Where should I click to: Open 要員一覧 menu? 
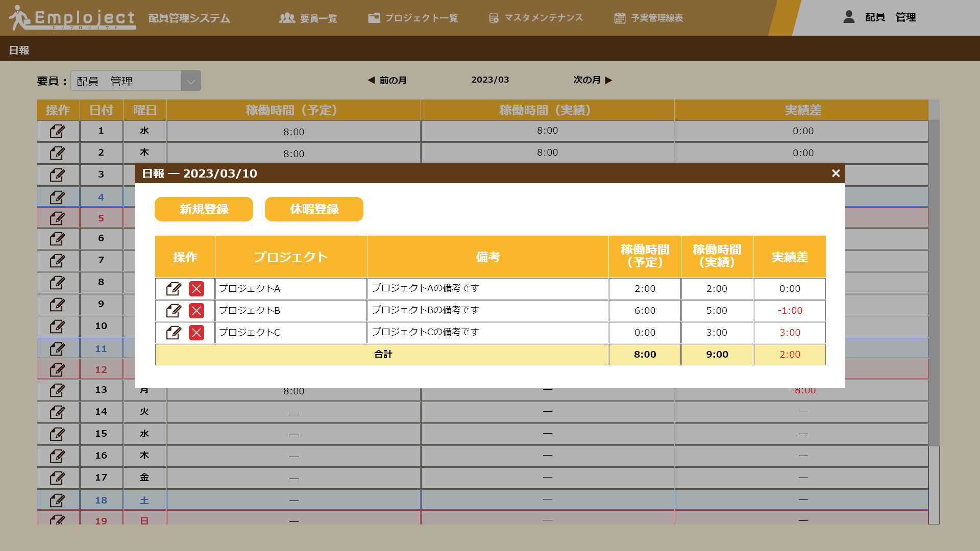(x=308, y=18)
